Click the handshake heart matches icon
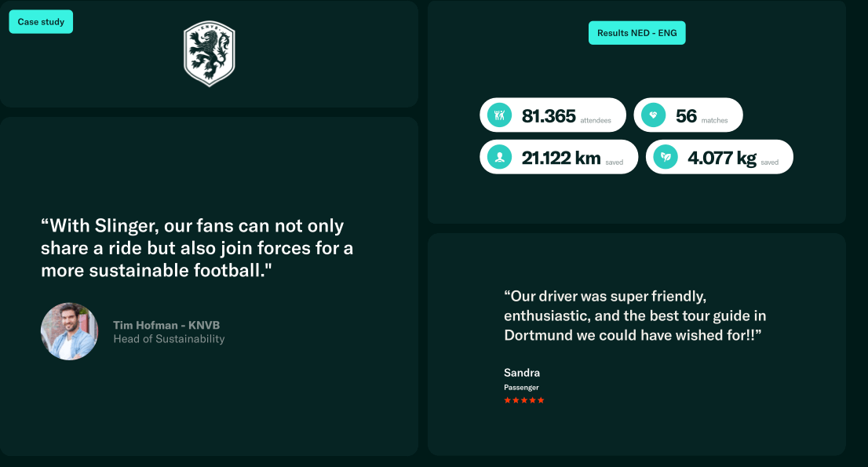 [653, 115]
